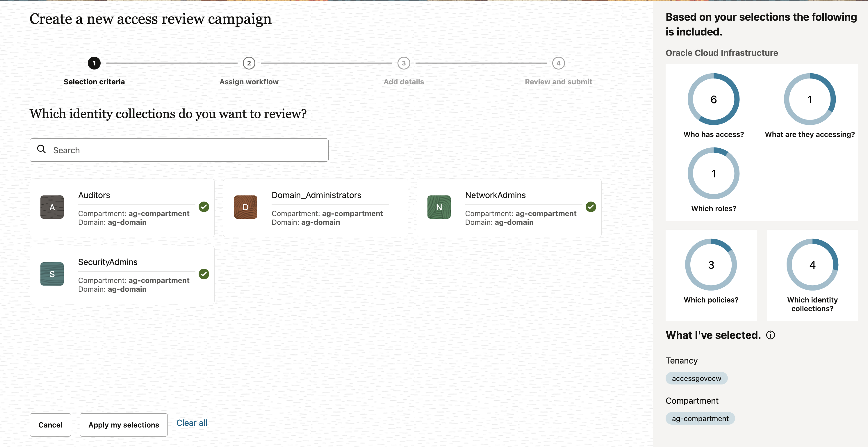
Task: Click the What are they accessing donut chart
Action: click(810, 99)
